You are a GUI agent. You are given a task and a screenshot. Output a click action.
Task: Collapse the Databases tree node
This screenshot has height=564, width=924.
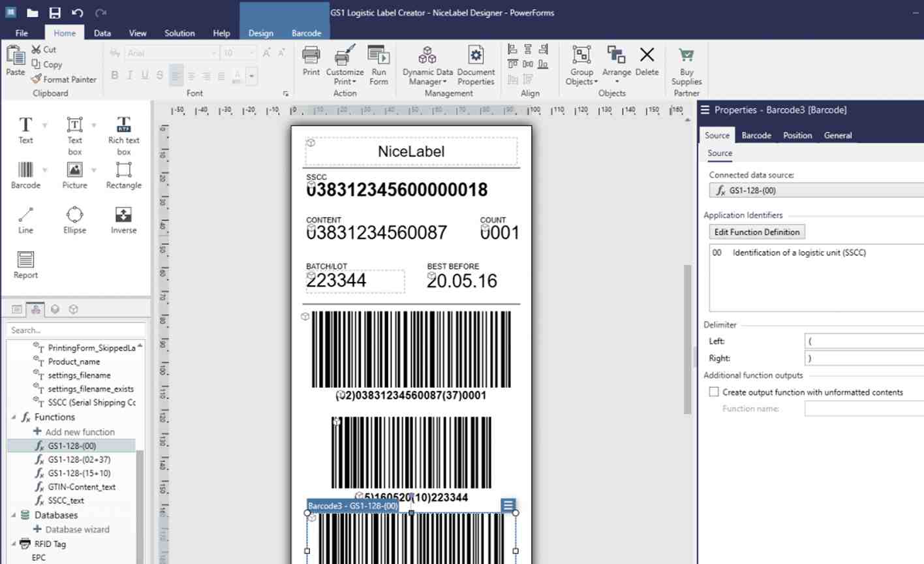tap(14, 515)
